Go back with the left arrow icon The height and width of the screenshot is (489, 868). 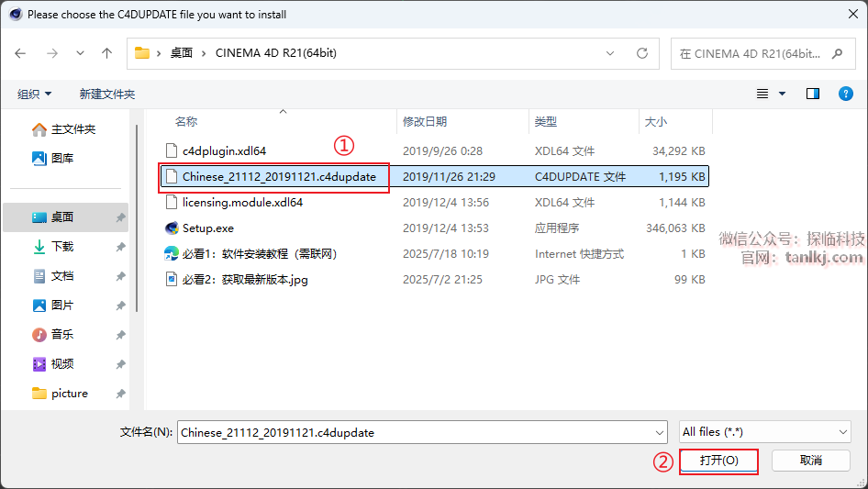20,53
